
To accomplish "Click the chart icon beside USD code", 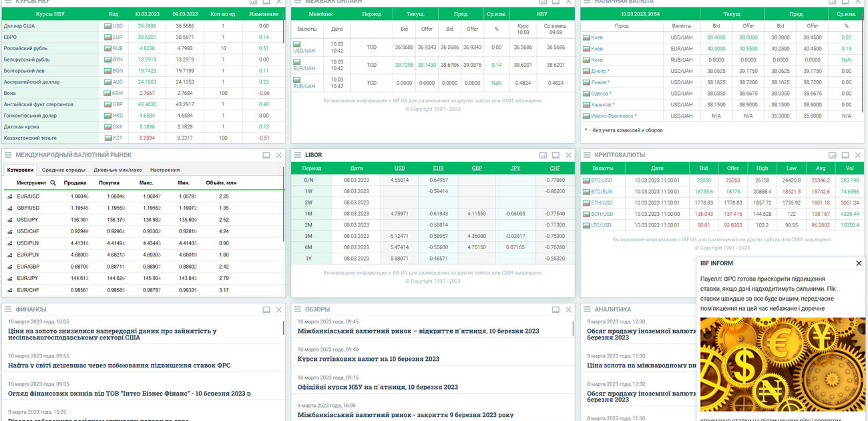I will [x=107, y=26].
